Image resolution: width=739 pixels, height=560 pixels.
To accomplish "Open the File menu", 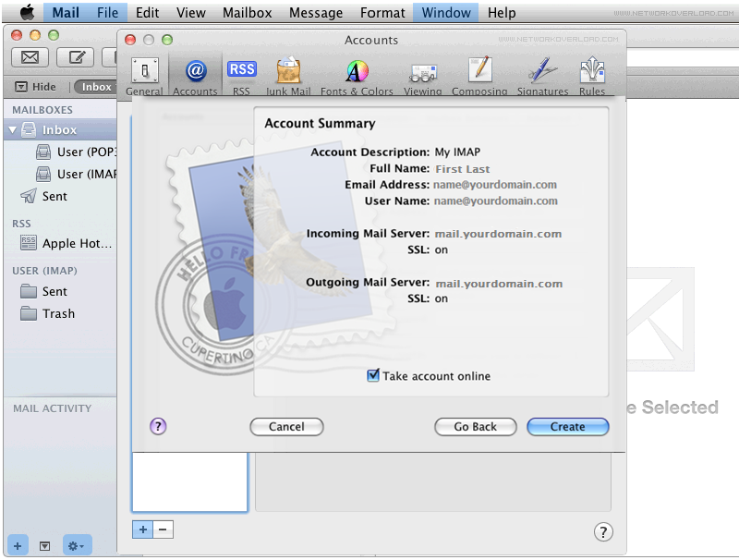I will 107,12.
